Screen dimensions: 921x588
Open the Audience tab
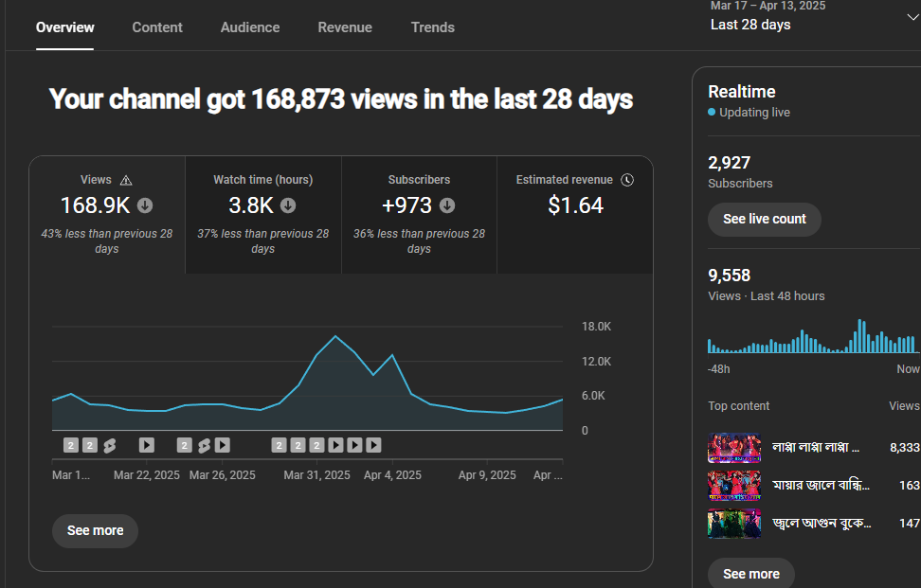pyautogui.click(x=249, y=27)
